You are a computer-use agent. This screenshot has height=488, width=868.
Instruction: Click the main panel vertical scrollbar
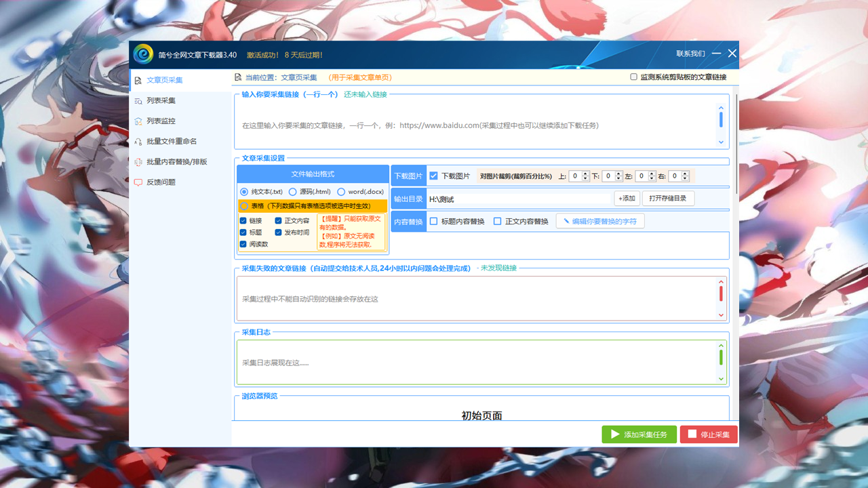(x=736, y=142)
